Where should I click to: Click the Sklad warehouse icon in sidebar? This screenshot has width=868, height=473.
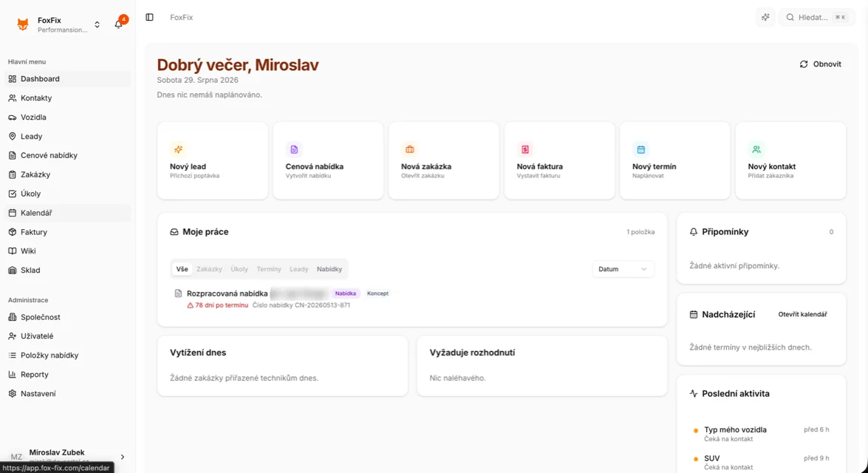(12, 270)
